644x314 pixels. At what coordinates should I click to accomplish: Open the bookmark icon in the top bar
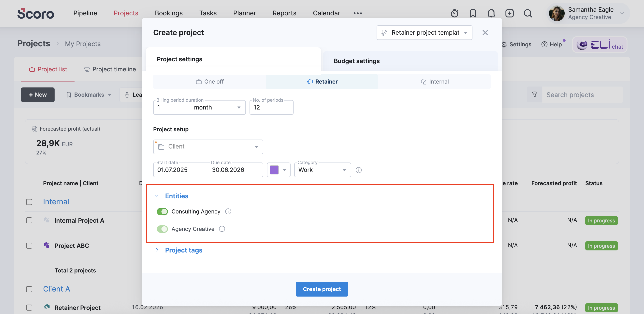(x=473, y=13)
